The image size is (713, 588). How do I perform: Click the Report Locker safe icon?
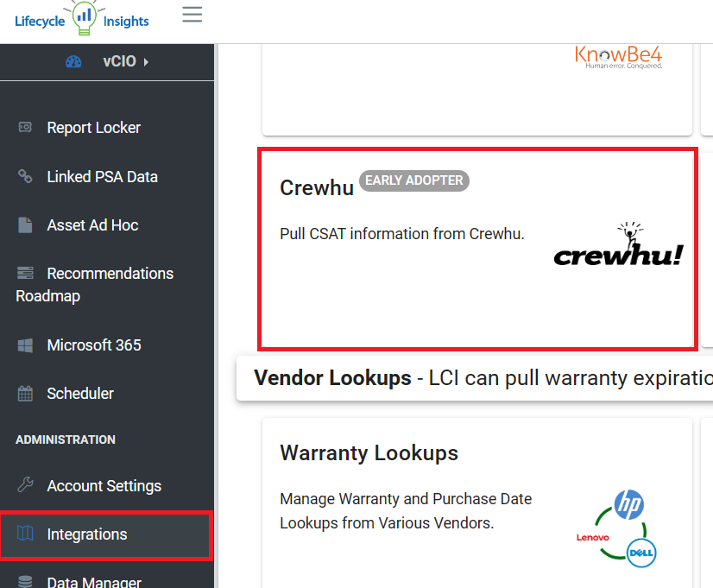coord(25,127)
